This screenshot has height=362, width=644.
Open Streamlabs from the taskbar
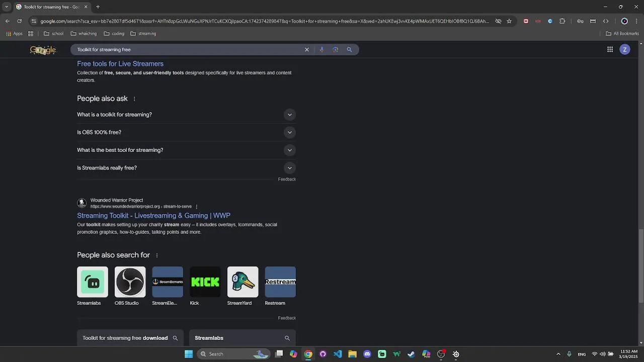(x=382, y=354)
